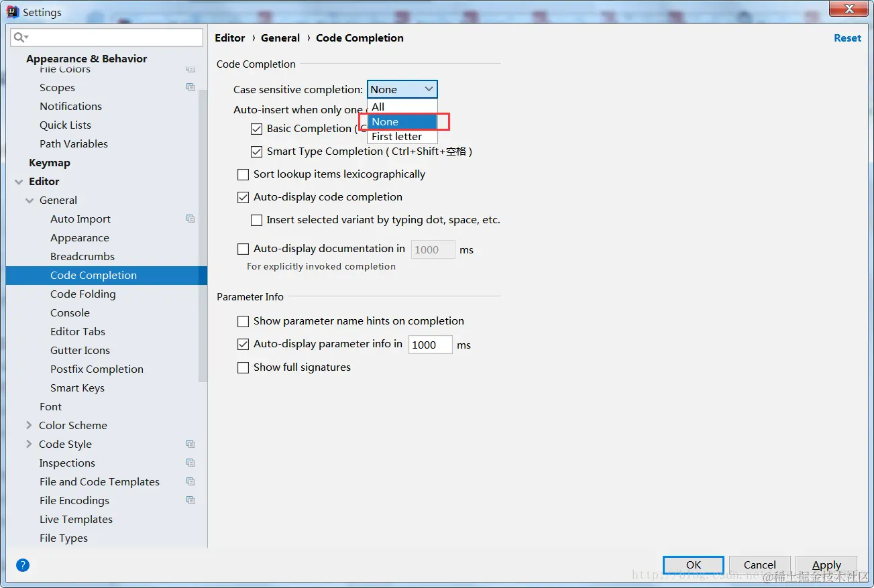Image resolution: width=874 pixels, height=588 pixels.
Task: Select Smart Keys in the tree
Action: click(77, 388)
